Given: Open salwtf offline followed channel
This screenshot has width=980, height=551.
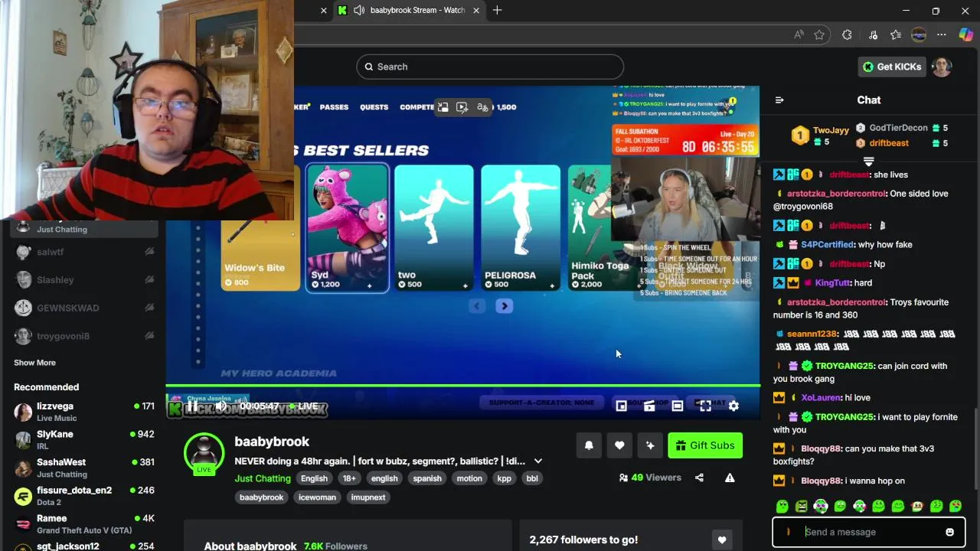Looking at the screenshot, I should click(83, 252).
